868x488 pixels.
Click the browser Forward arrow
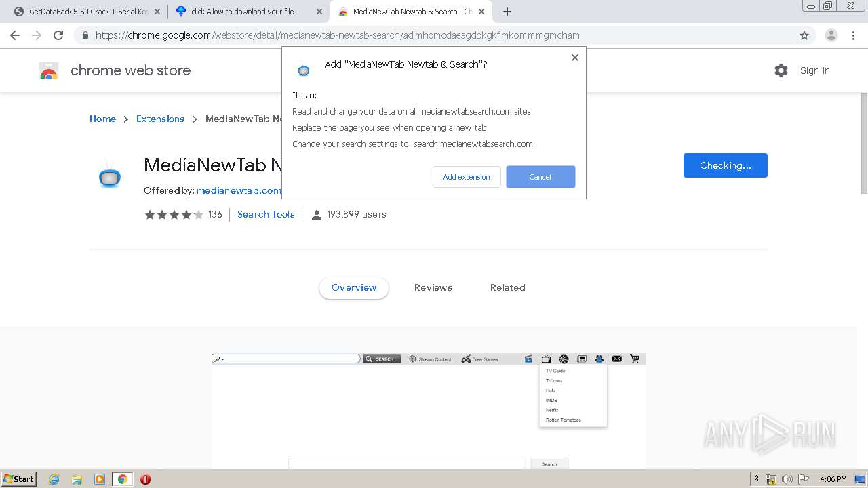tap(37, 35)
